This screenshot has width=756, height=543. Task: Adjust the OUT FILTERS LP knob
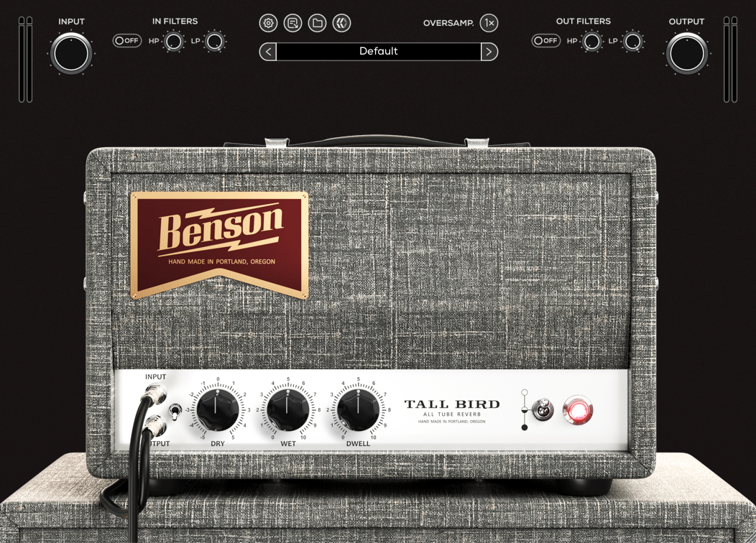pyautogui.click(x=632, y=41)
